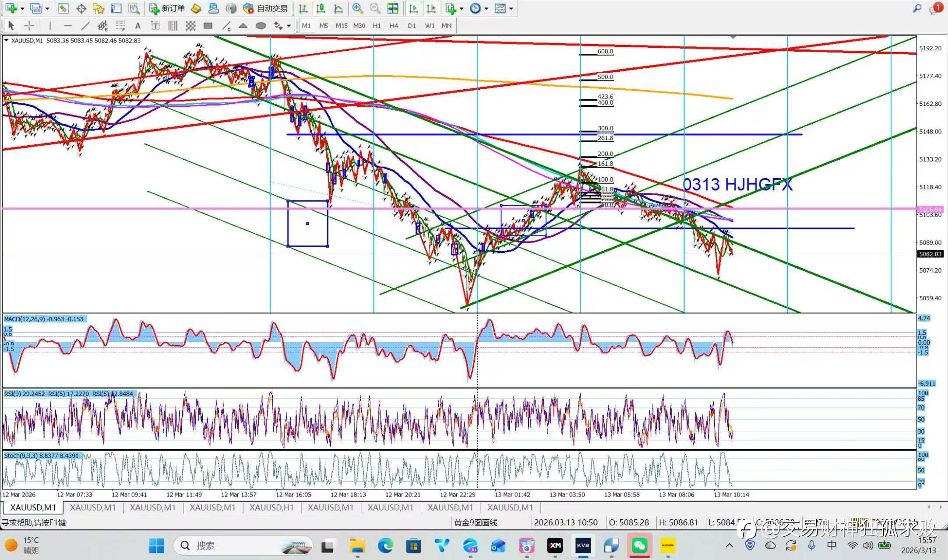Click the tile windows icon
This screenshot has width=948, height=560.
(393, 8)
